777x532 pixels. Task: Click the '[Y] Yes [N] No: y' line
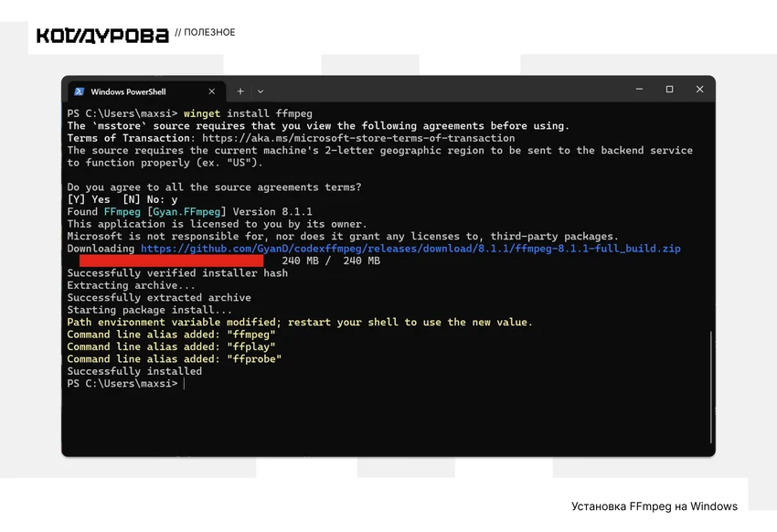122,199
